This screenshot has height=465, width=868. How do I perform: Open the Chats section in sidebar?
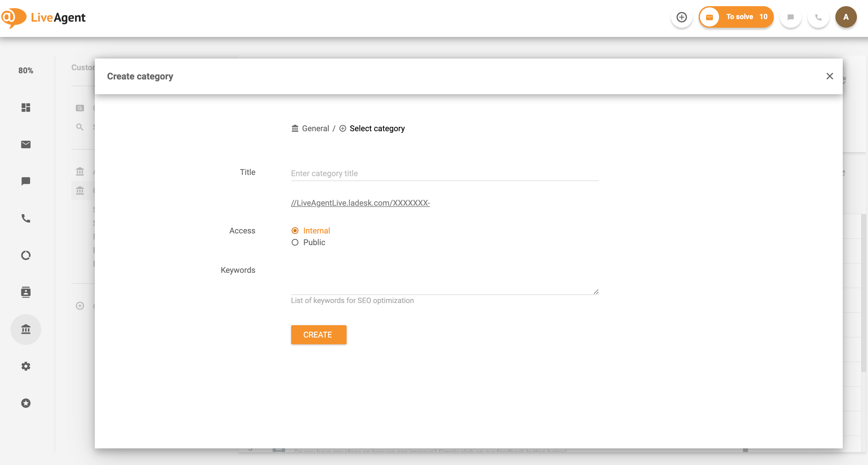coord(26,181)
